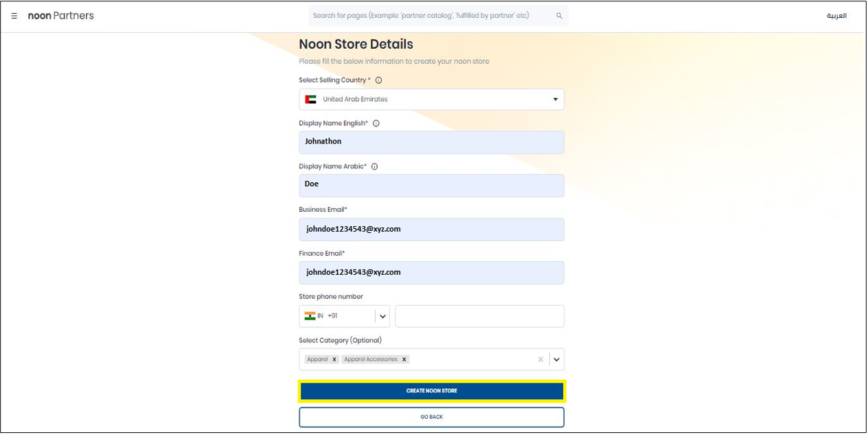Screen dimensions: 868x435
Task: Remove the Apparel Accessories category tag
Action: [404, 359]
